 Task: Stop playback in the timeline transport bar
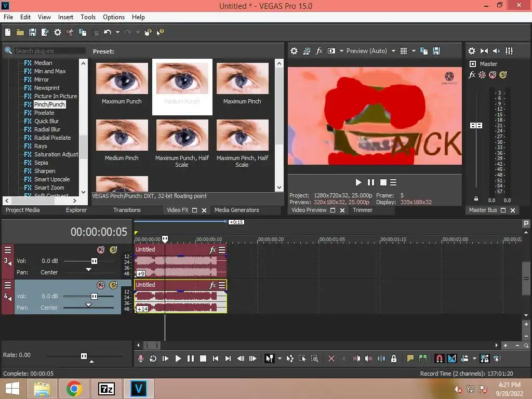coord(203,358)
